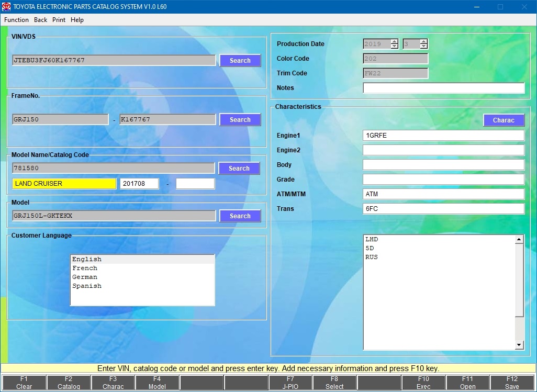This screenshot has width=537, height=392.
Task: Click the Trans field 6FC
Action: click(443, 209)
